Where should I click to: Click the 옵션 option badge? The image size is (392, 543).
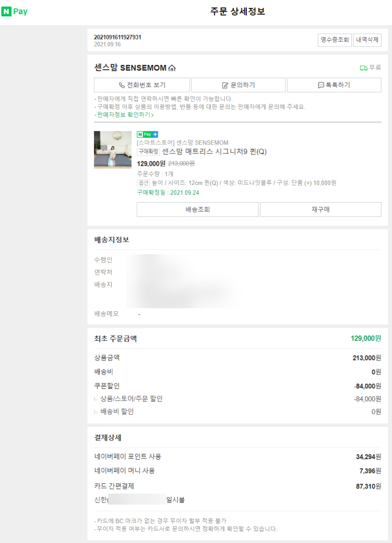[x=143, y=183]
